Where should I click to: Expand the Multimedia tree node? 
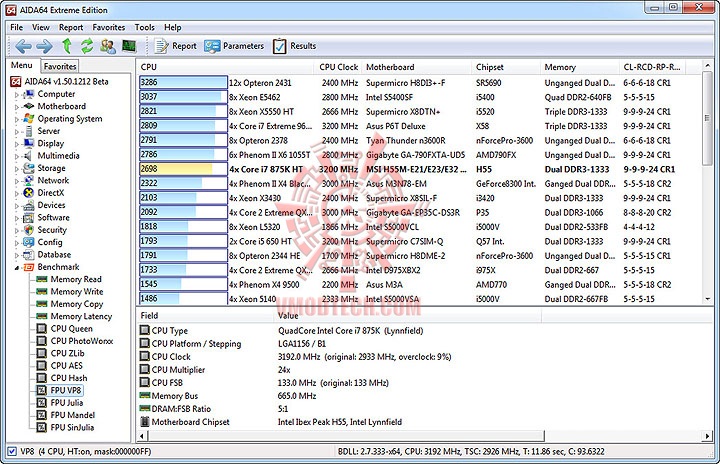tap(17, 156)
